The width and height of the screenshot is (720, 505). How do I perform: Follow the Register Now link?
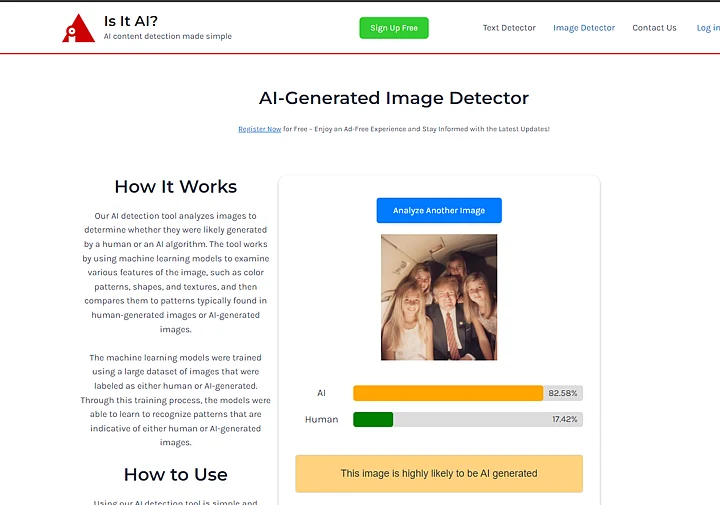[x=259, y=129]
